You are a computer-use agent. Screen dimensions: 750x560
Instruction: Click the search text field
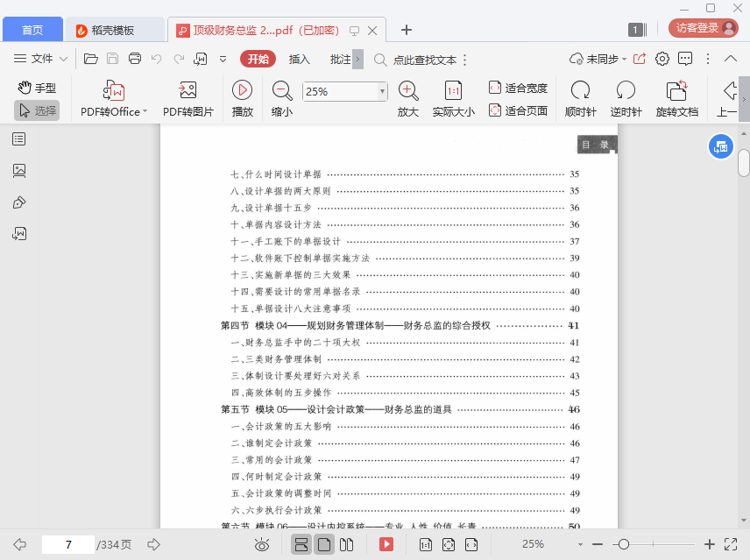(x=425, y=60)
